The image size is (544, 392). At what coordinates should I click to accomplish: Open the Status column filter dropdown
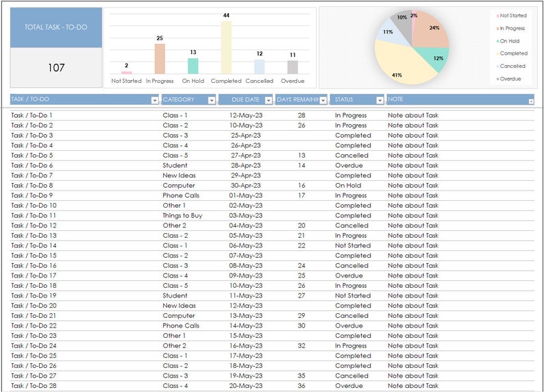click(380, 100)
